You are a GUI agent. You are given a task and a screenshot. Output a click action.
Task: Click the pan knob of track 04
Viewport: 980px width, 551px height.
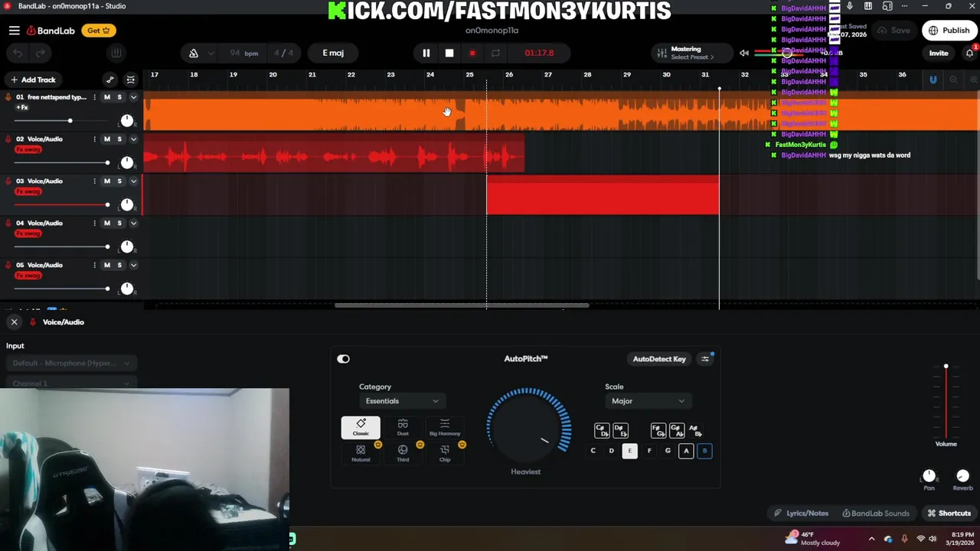click(x=127, y=246)
